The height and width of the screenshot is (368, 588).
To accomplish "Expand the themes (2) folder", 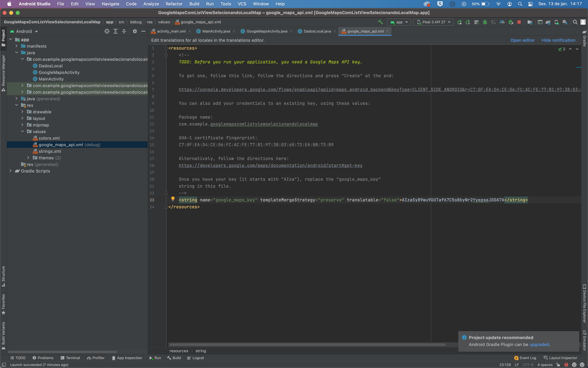I will click(28, 158).
